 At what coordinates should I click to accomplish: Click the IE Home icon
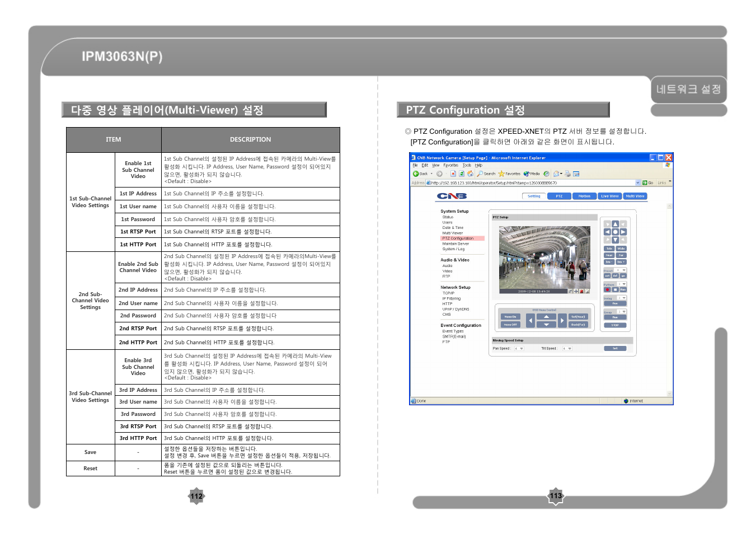click(470, 174)
